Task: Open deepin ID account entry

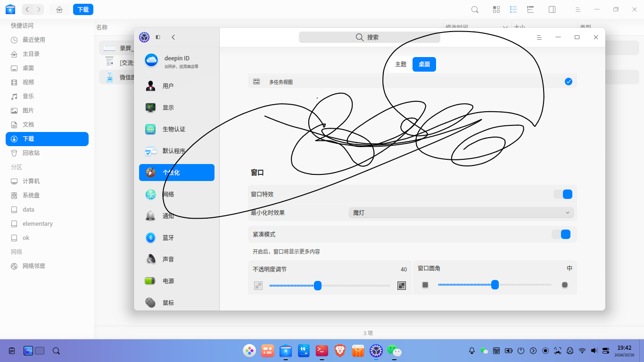Action: pyautogui.click(x=177, y=61)
